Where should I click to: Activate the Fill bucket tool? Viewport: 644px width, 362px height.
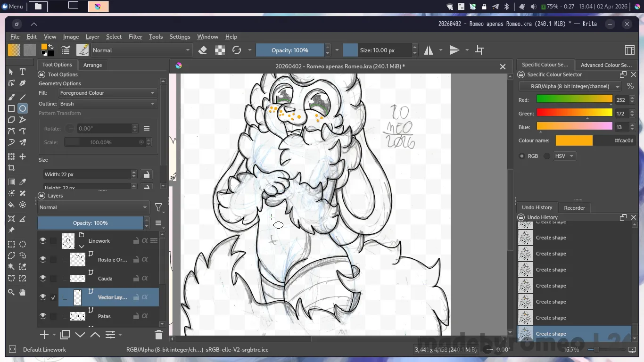click(11, 205)
